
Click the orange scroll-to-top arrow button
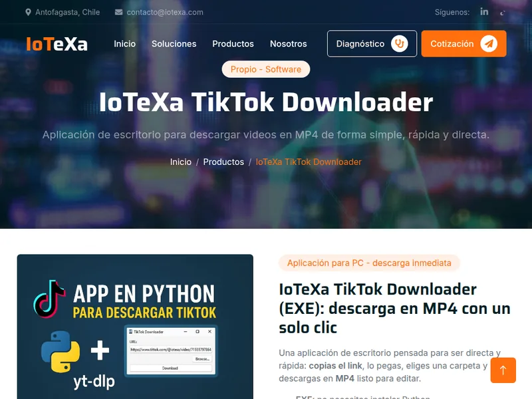[503, 370]
